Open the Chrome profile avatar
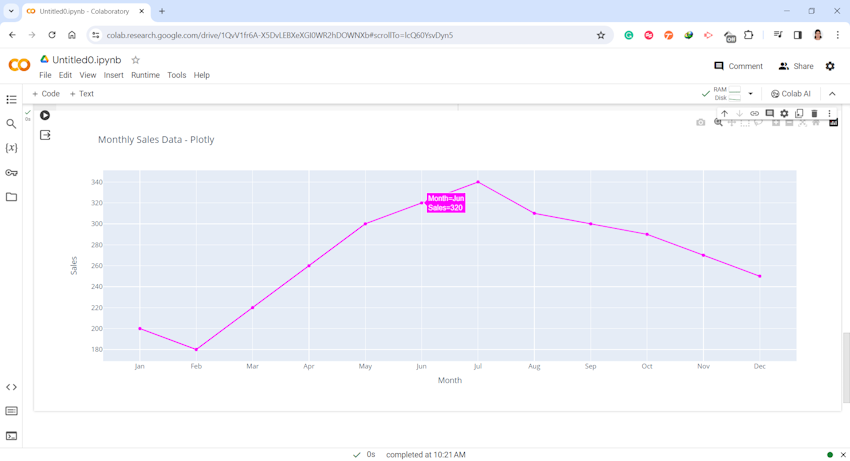Viewport: 850px width, 461px height. [x=817, y=35]
